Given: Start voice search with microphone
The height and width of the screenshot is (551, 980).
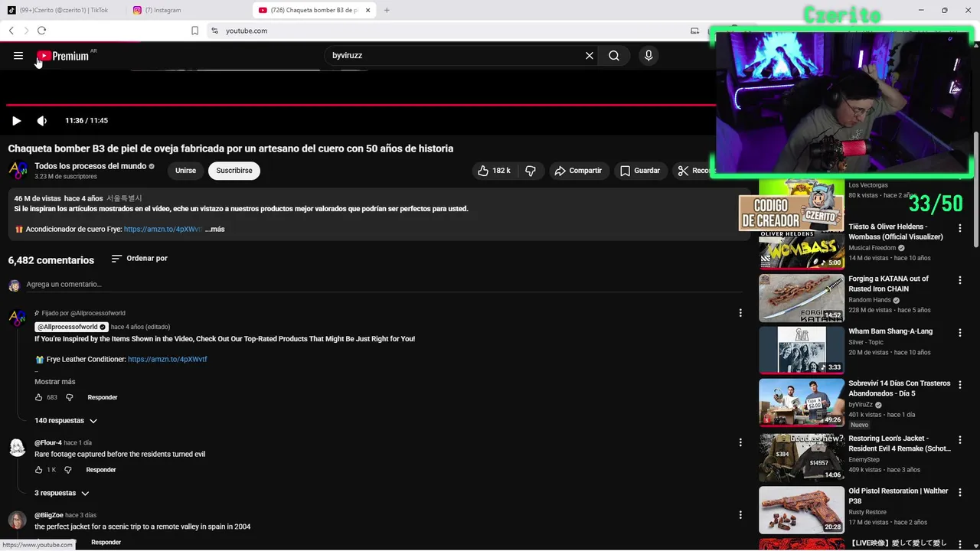Looking at the screenshot, I should pos(648,56).
